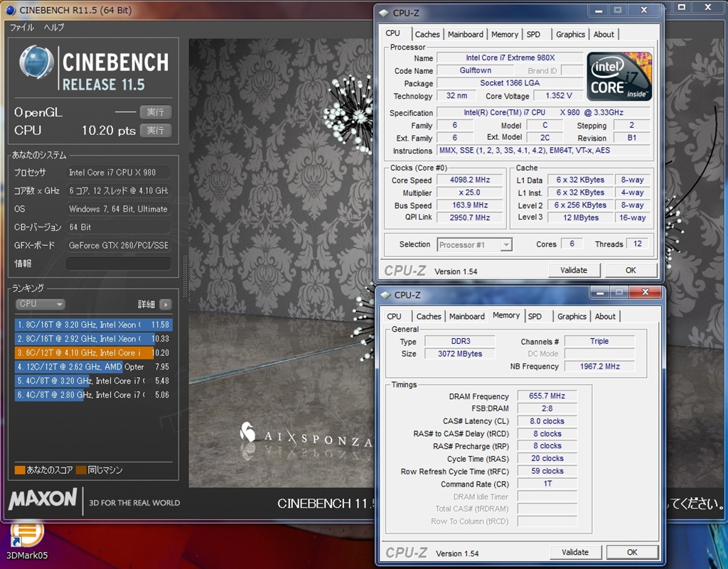The width and height of the screenshot is (728, 569).
Task: Run the OpenGL benchmark with 実行 button
Action: [155, 112]
